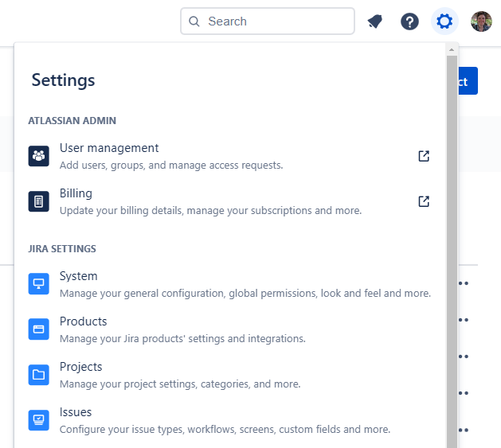The height and width of the screenshot is (448, 501).
Task: Click the settings panel scroll up arrow
Action: click(452, 49)
